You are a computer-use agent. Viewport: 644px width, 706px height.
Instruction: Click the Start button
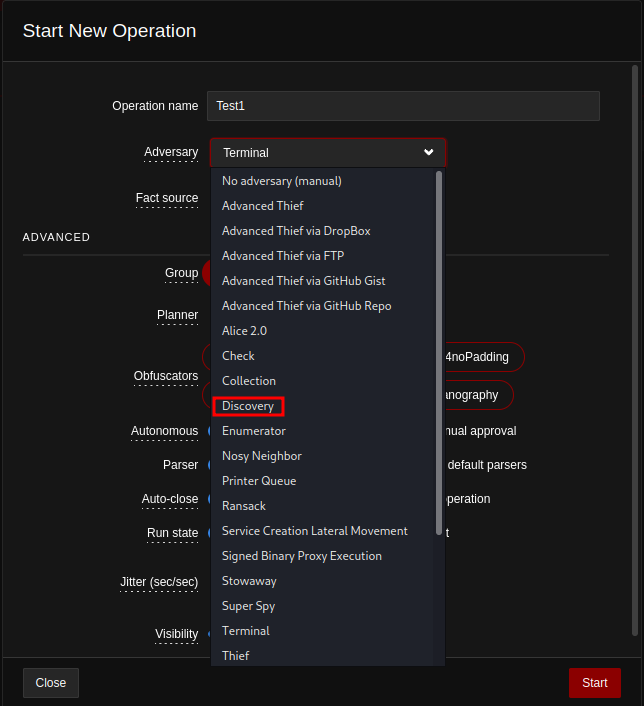pos(594,683)
